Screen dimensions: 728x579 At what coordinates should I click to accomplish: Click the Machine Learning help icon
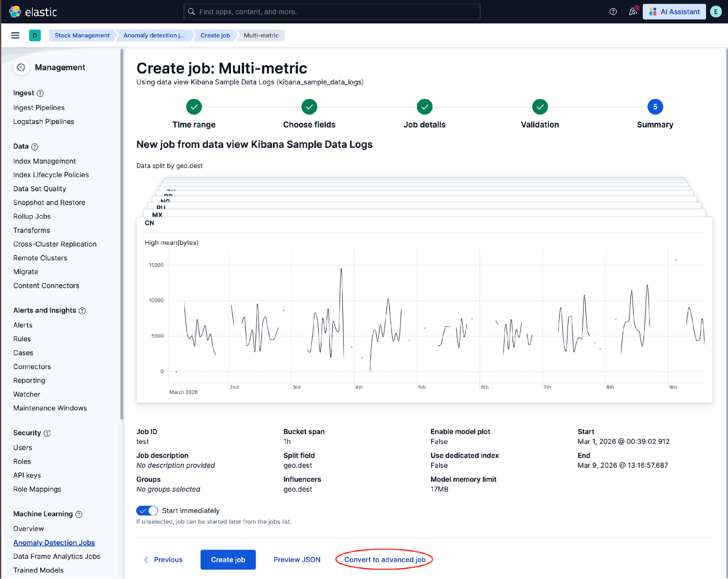tap(79, 514)
